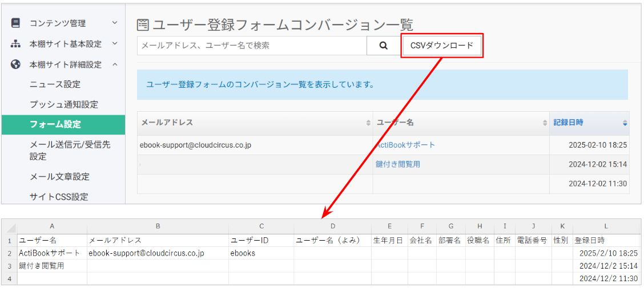This screenshot has height=288, width=644.
Task: Collapse the 本棚サイト詳細設定 chevron
Action: [115, 64]
